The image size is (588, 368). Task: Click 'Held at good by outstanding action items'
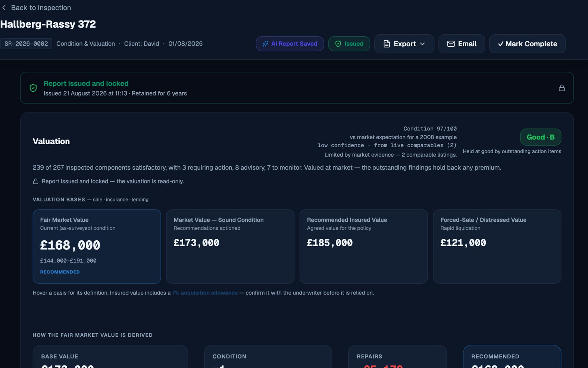[x=512, y=151]
